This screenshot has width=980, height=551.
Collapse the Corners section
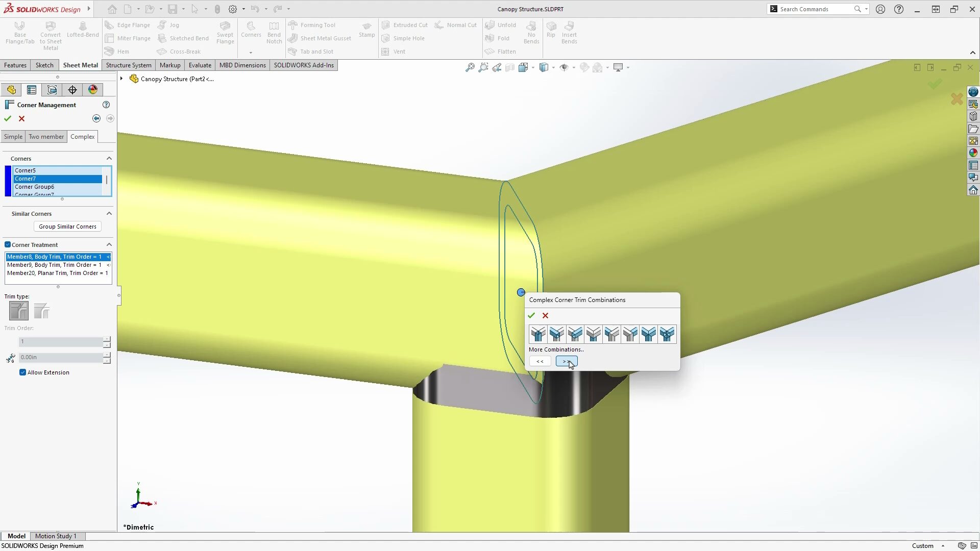click(x=109, y=159)
